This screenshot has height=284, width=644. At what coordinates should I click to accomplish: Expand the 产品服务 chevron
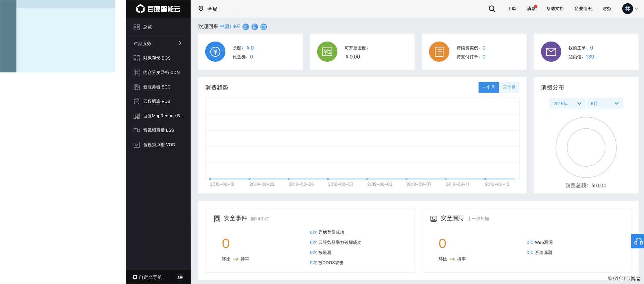(x=180, y=43)
